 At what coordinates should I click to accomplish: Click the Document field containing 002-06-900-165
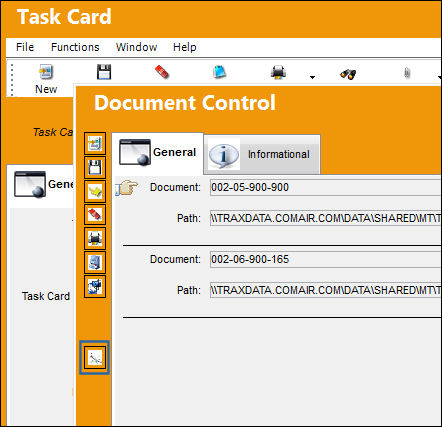tap(326, 259)
